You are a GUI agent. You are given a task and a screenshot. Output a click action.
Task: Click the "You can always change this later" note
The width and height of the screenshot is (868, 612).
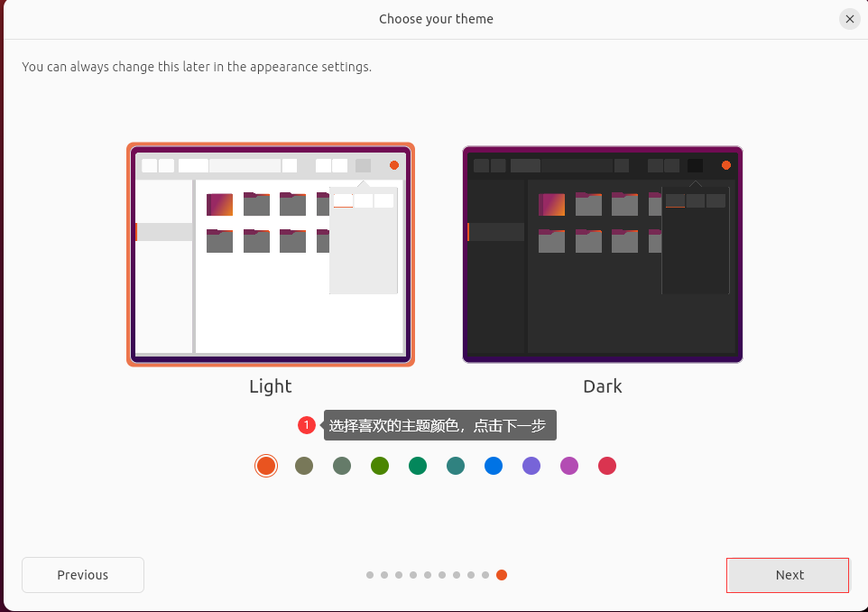coord(197,67)
